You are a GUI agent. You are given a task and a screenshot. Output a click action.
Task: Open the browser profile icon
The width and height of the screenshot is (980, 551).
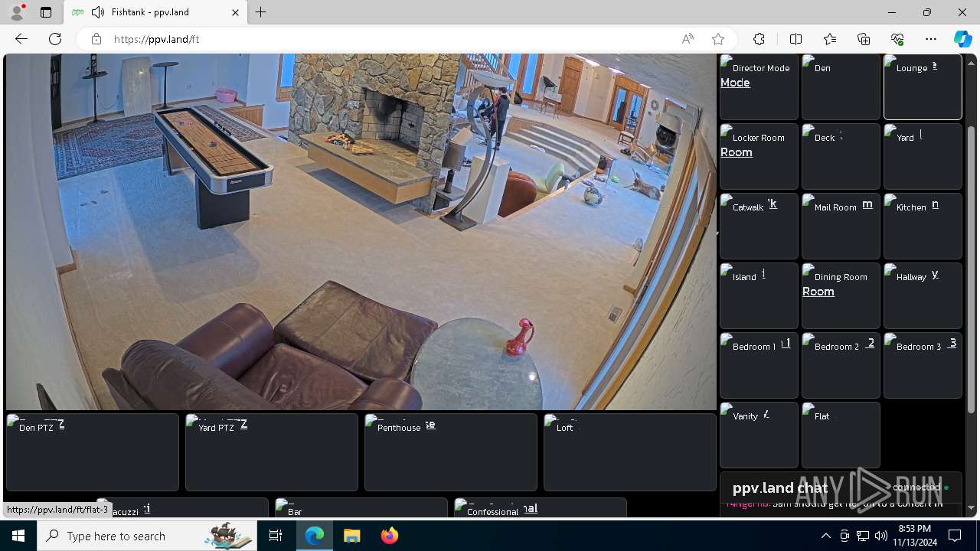tap(16, 12)
